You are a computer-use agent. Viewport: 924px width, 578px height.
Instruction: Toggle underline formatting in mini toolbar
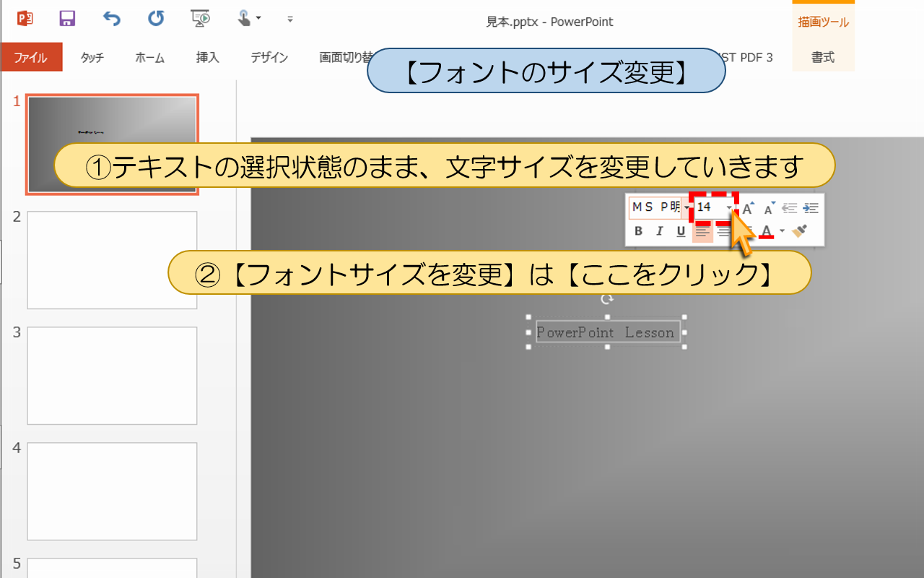pyautogui.click(x=681, y=231)
